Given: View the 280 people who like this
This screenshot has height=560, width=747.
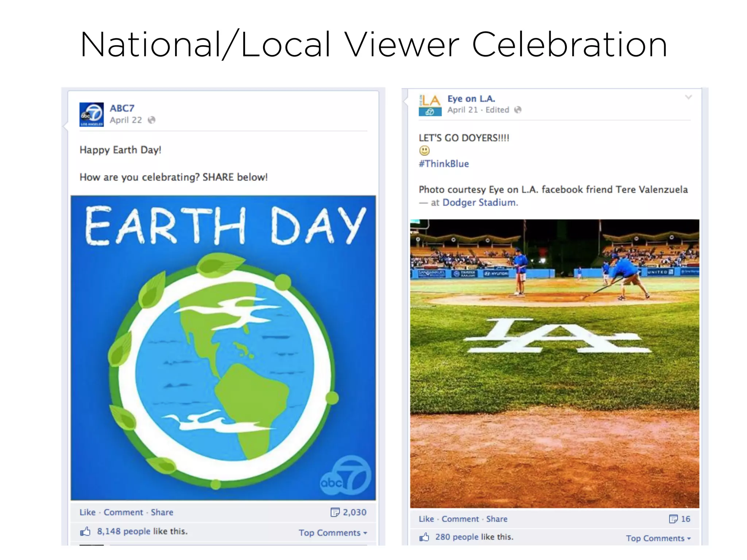Looking at the screenshot, I should coord(457,537).
